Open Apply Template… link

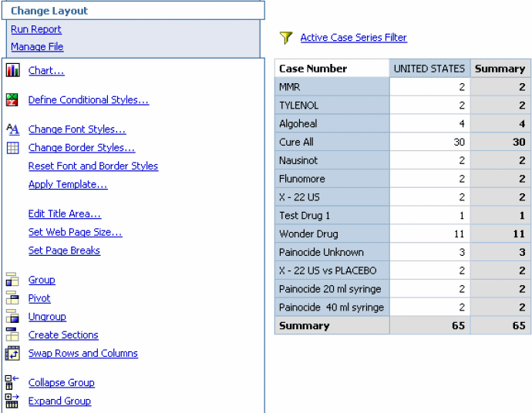pyautogui.click(x=68, y=184)
